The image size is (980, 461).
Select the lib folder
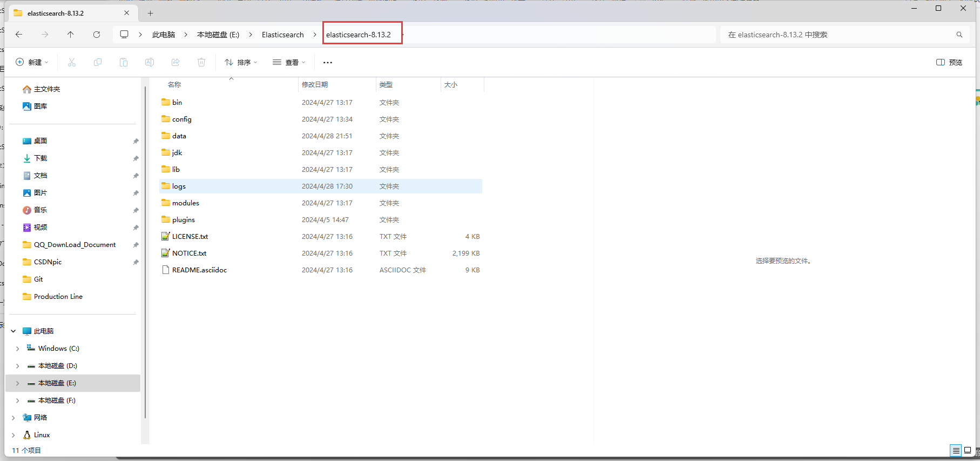[321, 169]
